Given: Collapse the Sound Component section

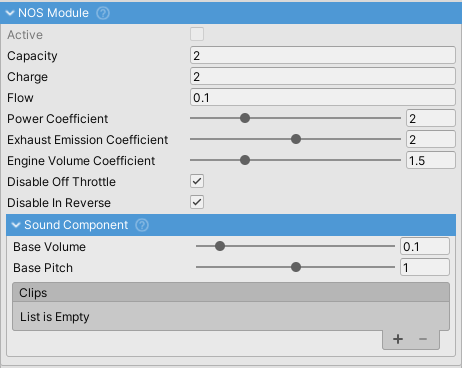Looking at the screenshot, I should pos(16,225).
